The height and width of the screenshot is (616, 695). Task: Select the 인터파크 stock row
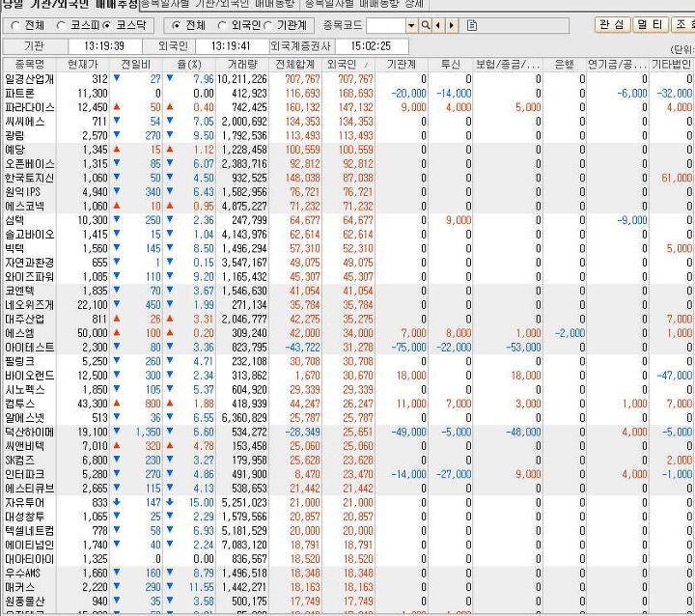pyautogui.click(x=347, y=474)
